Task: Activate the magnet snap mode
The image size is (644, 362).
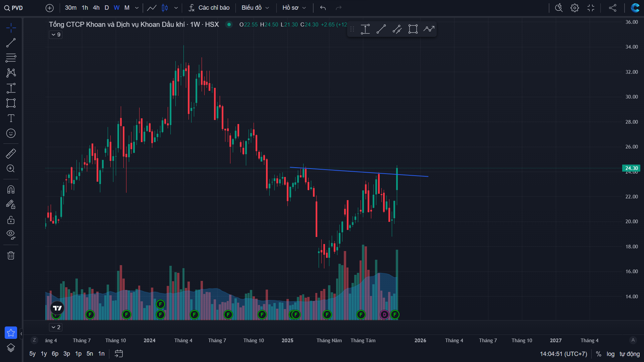Action: pyautogui.click(x=11, y=189)
